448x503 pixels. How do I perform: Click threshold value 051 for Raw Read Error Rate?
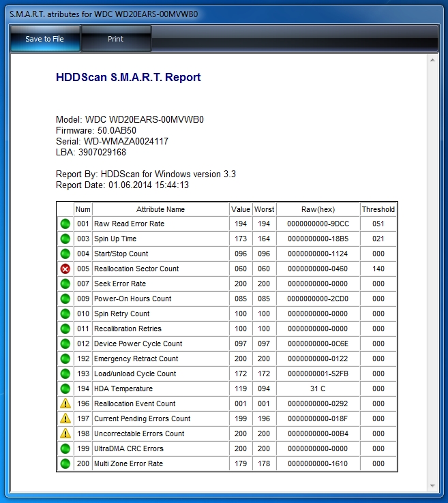click(378, 224)
